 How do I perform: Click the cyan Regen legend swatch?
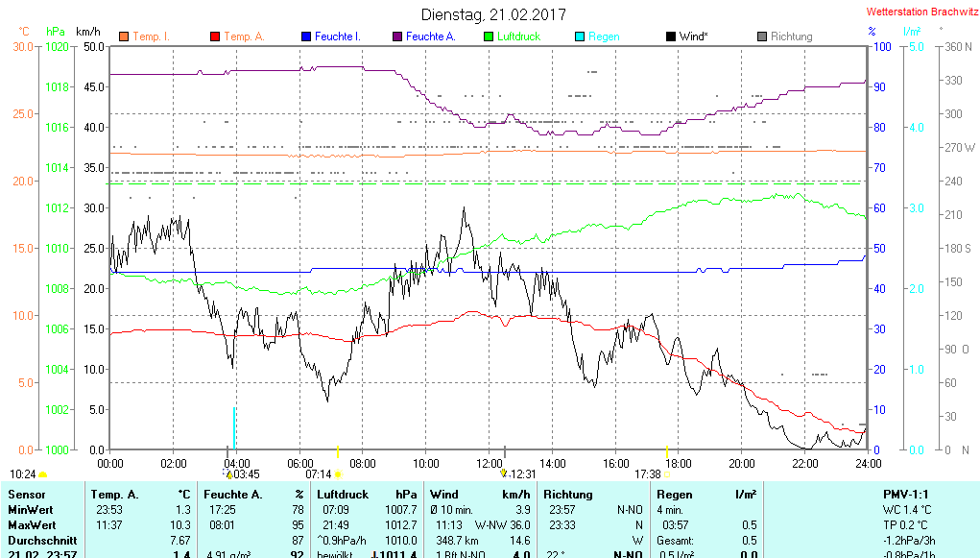(x=579, y=36)
